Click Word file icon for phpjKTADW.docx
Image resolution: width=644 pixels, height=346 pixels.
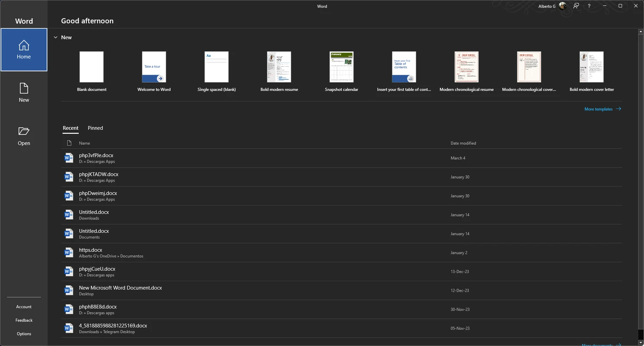(68, 177)
